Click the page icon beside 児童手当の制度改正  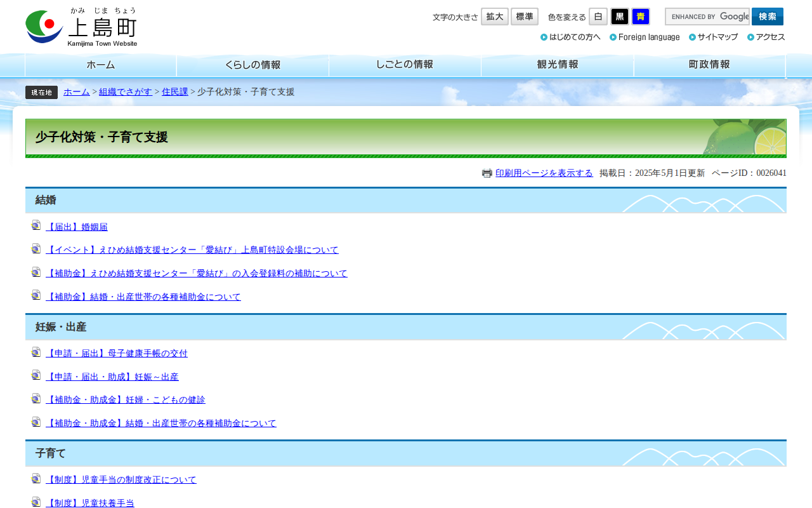click(36, 478)
